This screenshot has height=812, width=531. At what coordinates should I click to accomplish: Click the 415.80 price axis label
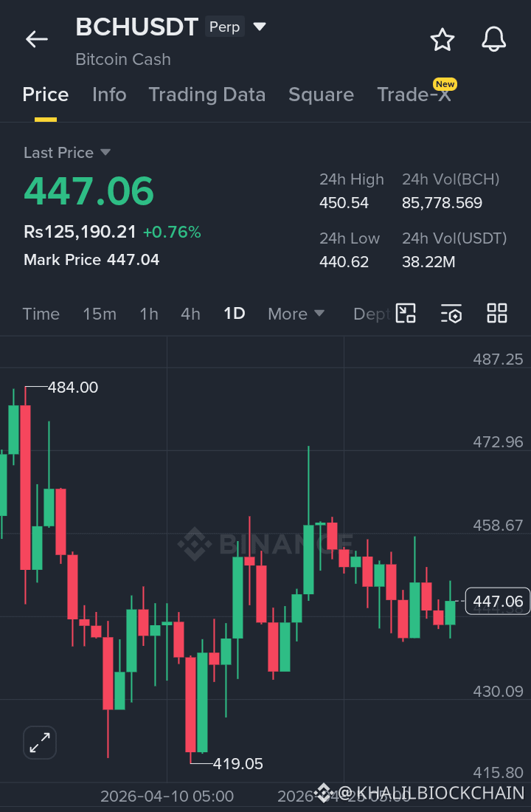[498, 773]
